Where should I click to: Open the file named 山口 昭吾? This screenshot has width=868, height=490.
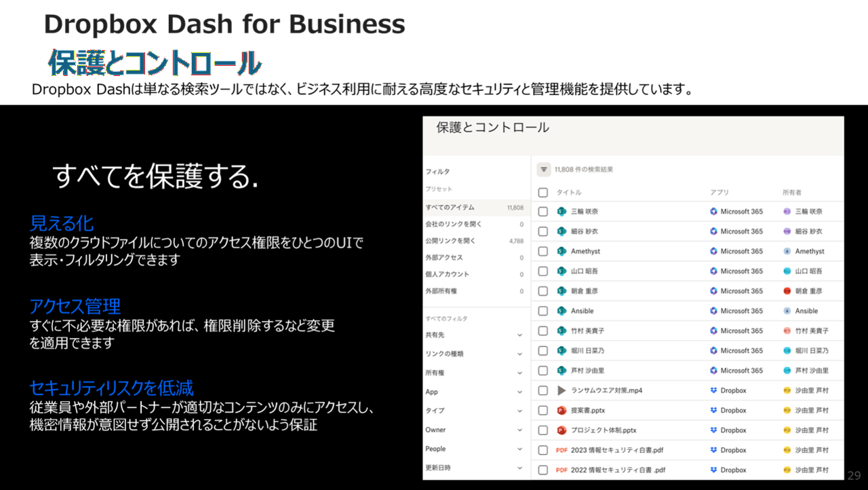pos(585,271)
